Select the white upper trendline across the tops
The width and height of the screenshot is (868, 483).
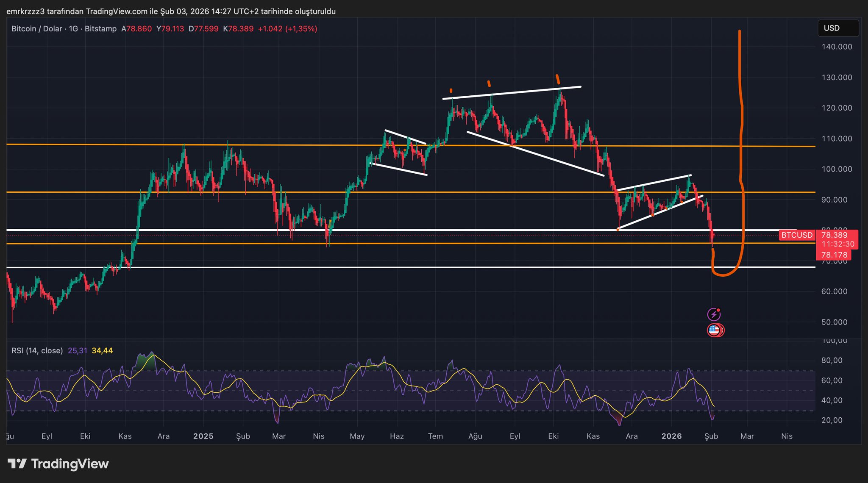pyautogui.click(x=512, y=93)
